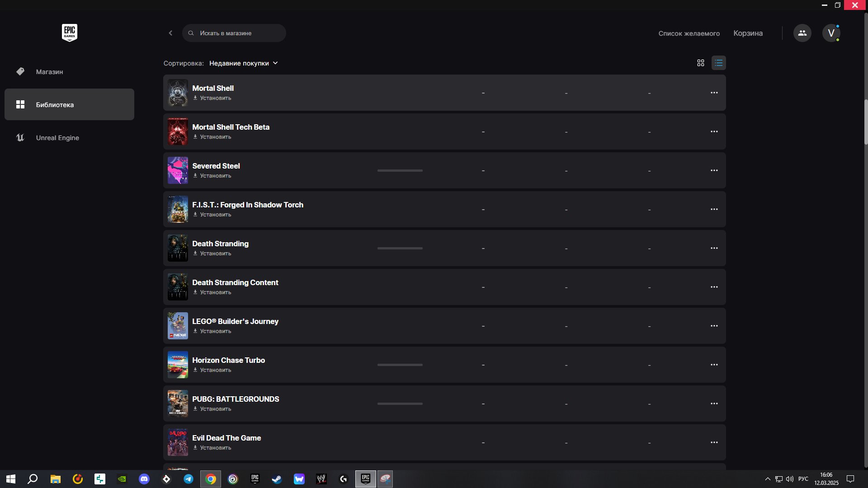Install Evil Dead The Game
The image size is (868, 488).
212,448
